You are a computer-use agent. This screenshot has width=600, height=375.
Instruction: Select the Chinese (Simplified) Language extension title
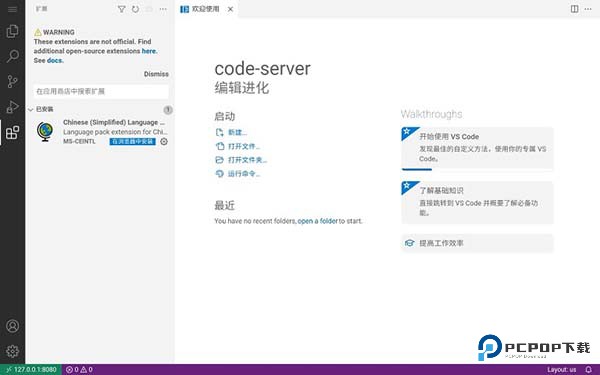(x=114, y=122)
